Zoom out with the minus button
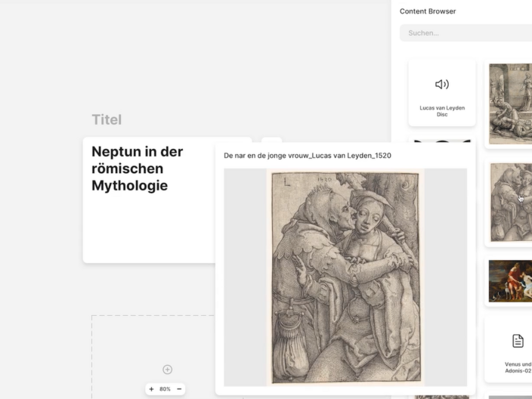Viewport: 532px width, 399px height. pos(179,389)
